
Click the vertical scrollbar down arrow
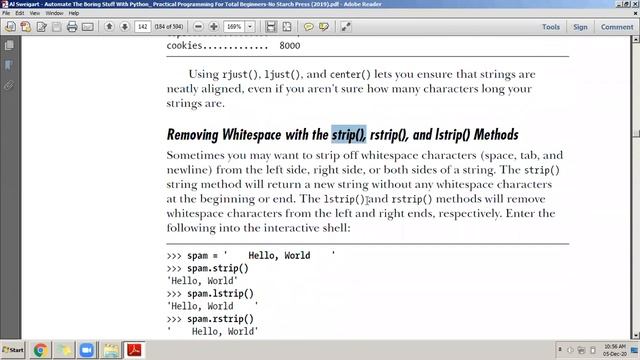click(x=636, y=336)
